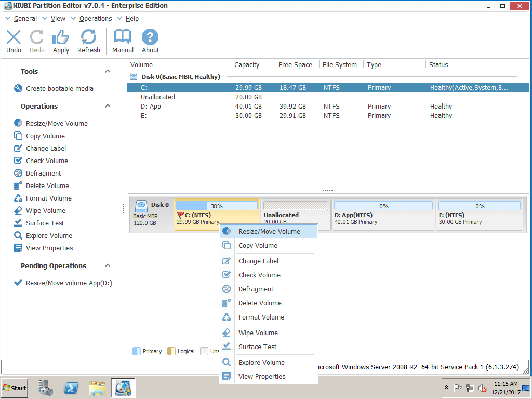Viewport: 532px width, 399px height.
Task: Click the Copy Volume icon in context menu
Action: 227,245
